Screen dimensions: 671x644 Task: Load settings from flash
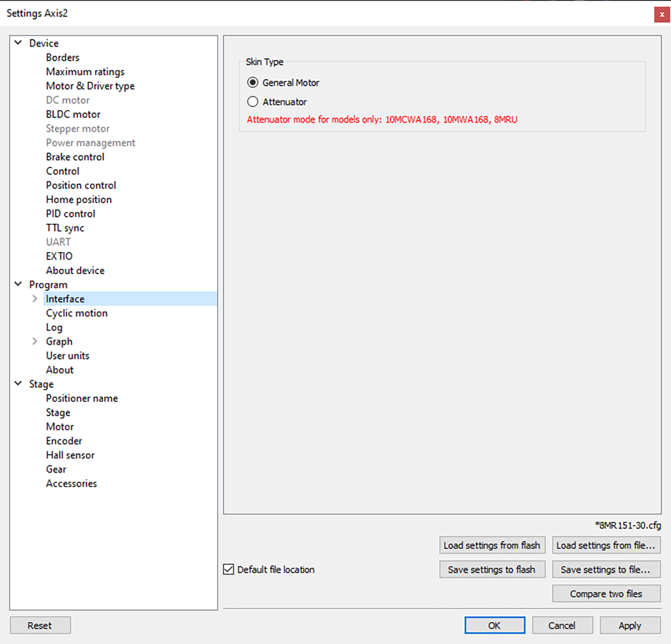pyautogui.click(x=492, y=545)
